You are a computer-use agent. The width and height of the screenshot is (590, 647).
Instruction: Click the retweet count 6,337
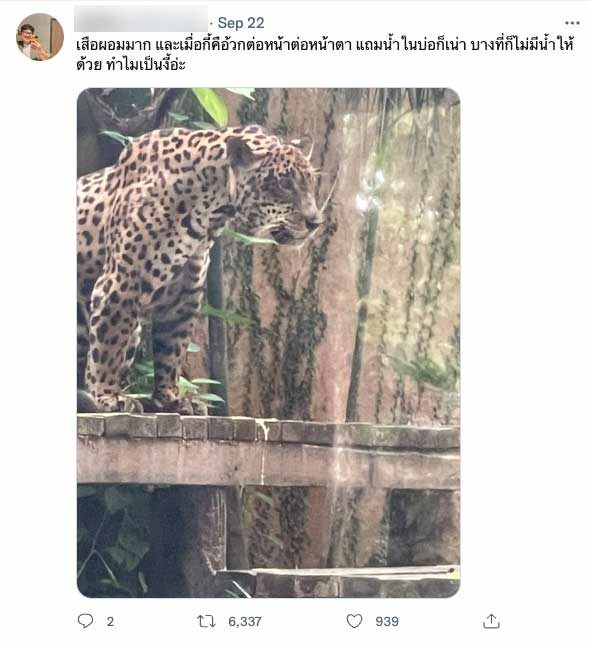(245, 621)
